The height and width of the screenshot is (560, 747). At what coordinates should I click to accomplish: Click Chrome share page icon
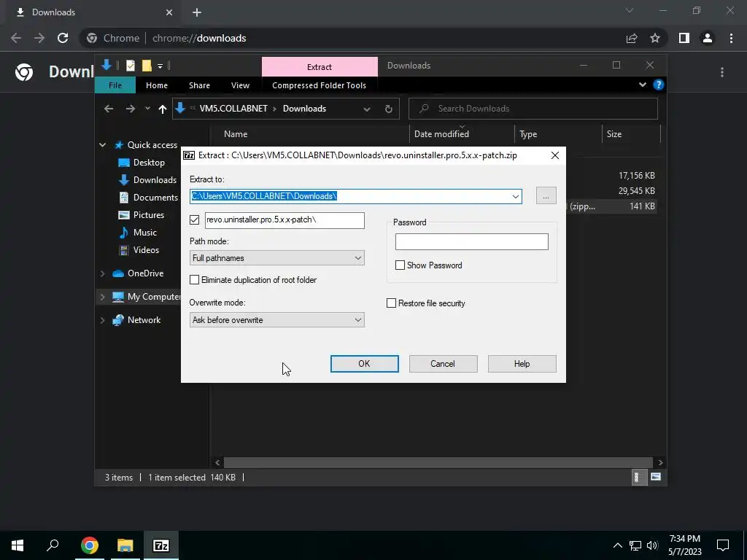pos(632,38)
